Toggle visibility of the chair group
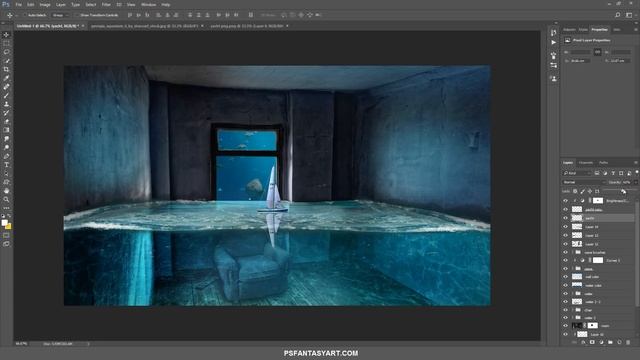This screenshot has width=640, height=360. tap(565, 310)
